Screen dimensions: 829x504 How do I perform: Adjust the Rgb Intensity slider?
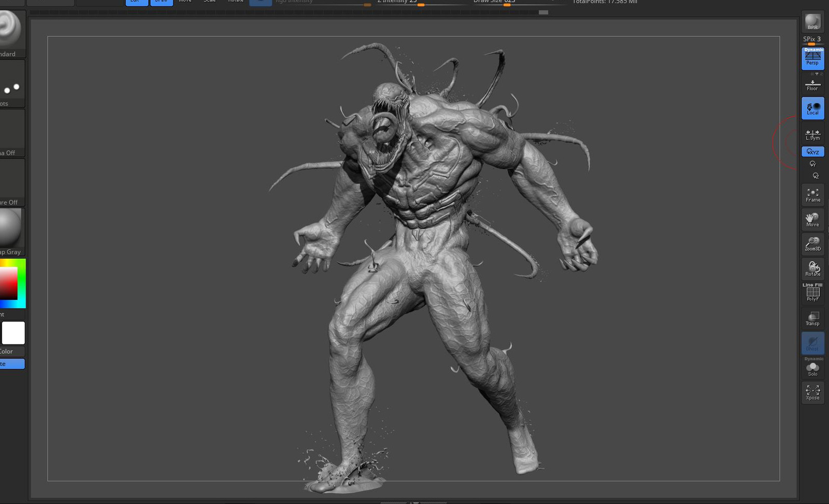tap(323, 3)
